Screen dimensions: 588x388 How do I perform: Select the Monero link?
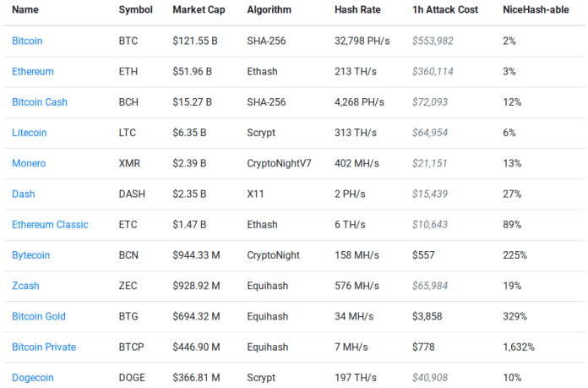click(29, 163)
